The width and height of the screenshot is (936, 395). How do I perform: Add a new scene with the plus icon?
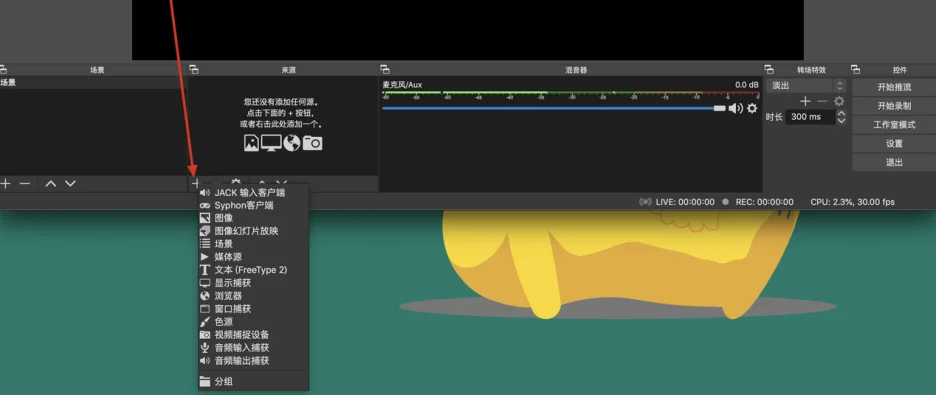coord(5,184)
